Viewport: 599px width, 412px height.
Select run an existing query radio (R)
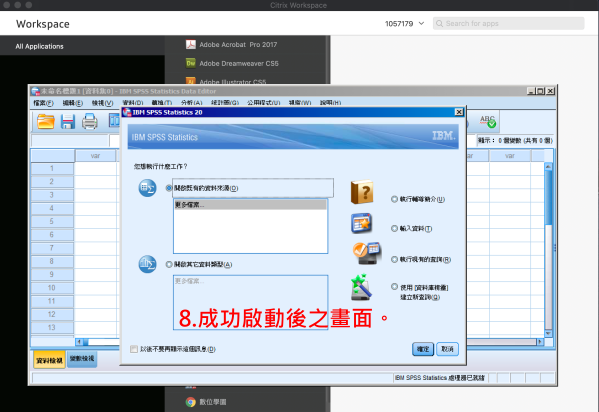tap(394, 260)
